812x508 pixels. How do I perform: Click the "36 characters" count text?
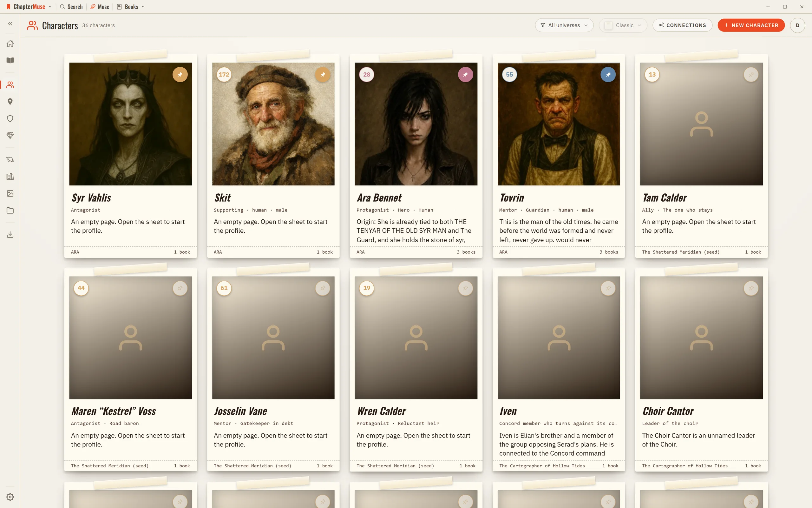tap(98, 25)
